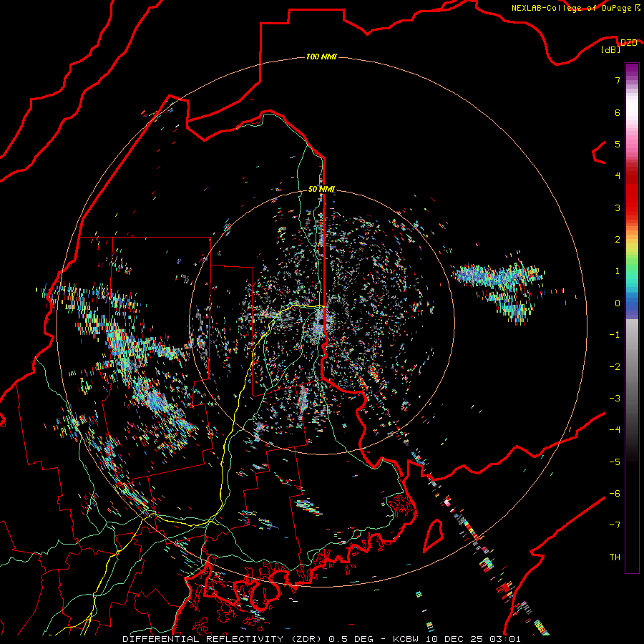Click the -6 dB legend tick label
Viewport: 644px width, 644px height.
coord(615,494)
